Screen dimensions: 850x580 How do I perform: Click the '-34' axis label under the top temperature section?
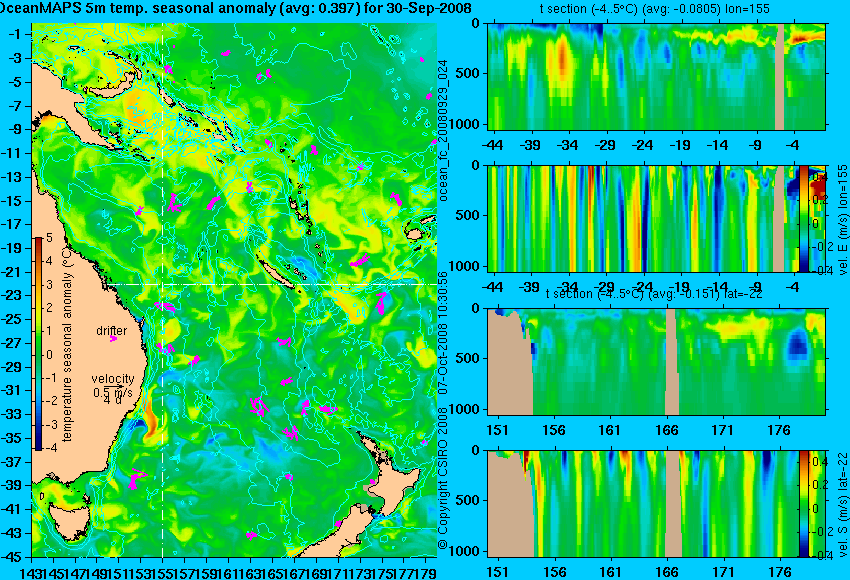click(x=568, y=145)
